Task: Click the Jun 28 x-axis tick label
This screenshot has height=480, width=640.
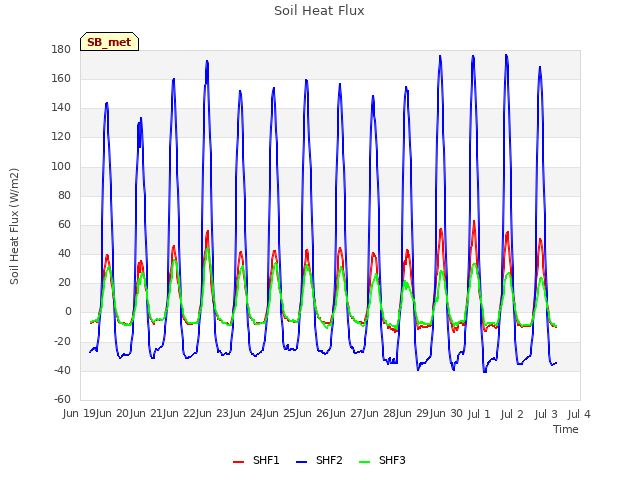Action: coord(380,413)
